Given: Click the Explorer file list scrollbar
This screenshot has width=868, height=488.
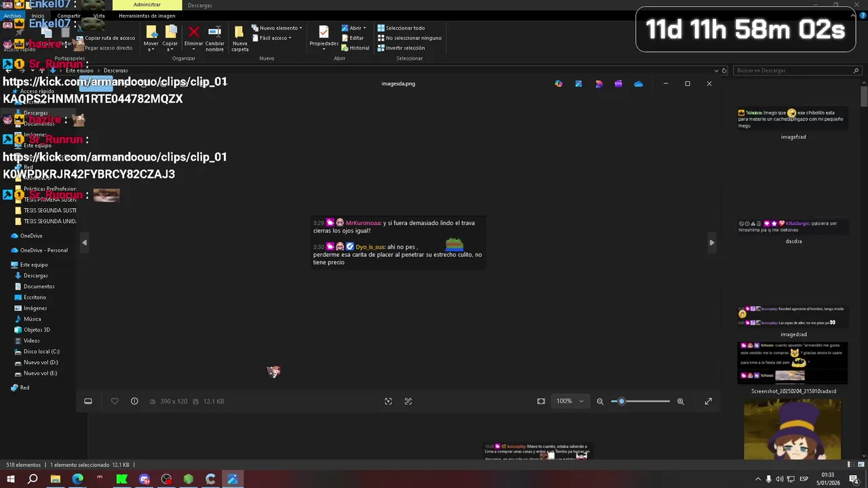Looking at the screenshot, I should tap(864, 96).
